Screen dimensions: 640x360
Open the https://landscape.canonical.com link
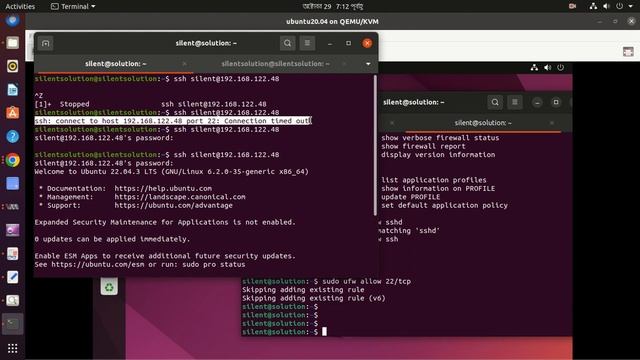180,197
